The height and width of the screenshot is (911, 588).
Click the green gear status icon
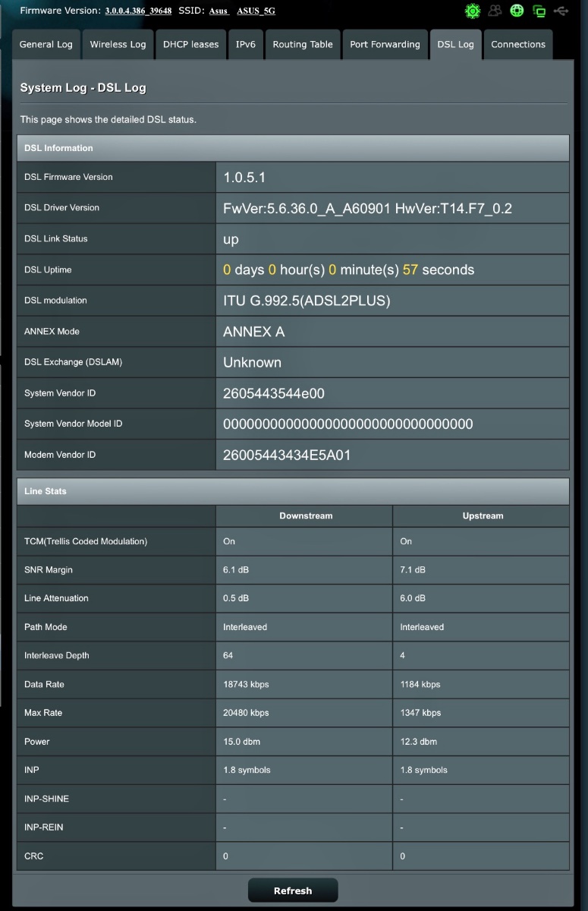pos(473,11)
